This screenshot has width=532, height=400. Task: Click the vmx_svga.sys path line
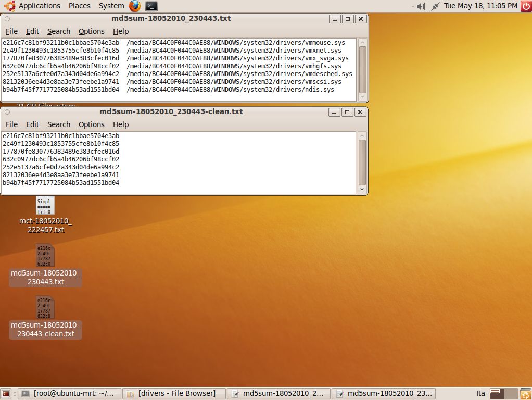(x=237, y=58)
